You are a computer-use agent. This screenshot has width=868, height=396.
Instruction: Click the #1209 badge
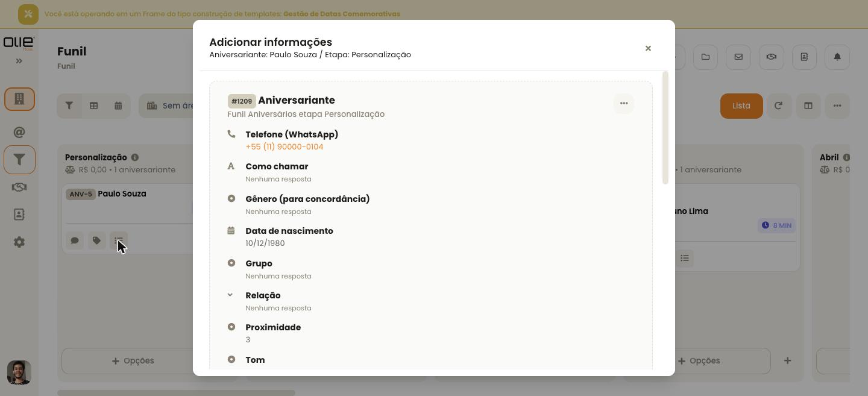pyautogui.click(x=242, y=101)
